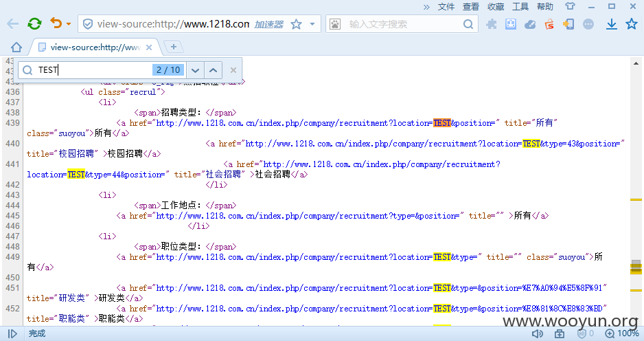Click the cloud toolbar icon
Viewport: 644px width, 341px height.
tap(530, 24)
